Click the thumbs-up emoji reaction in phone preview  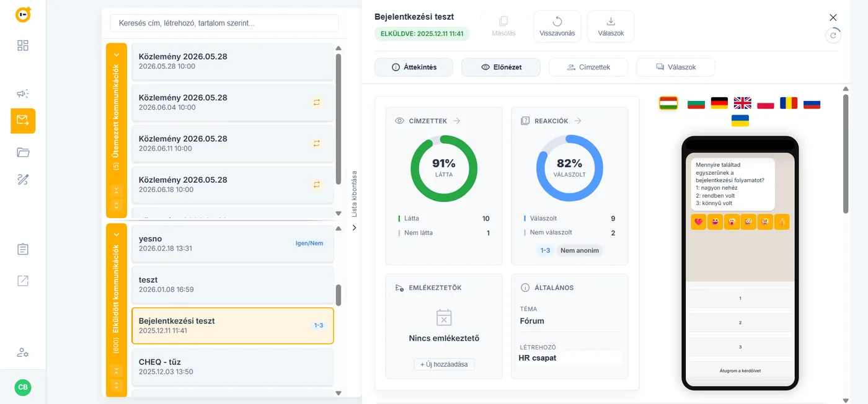tap(782, 222)
